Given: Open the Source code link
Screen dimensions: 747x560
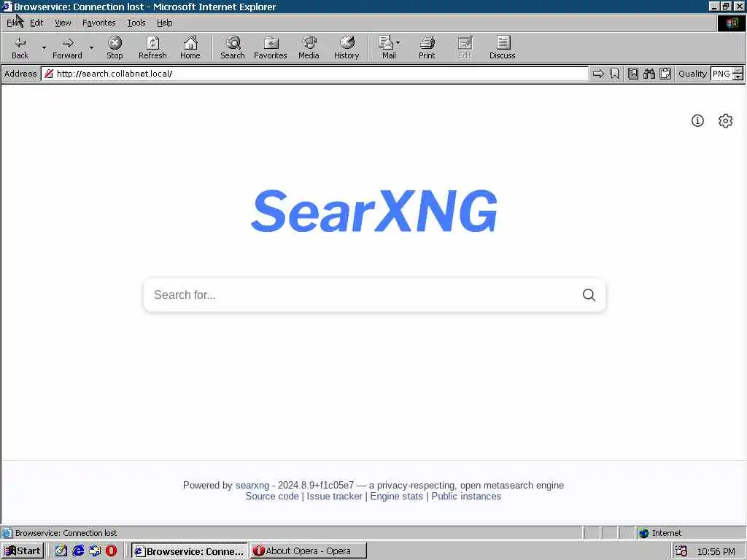Looking at the screenshot, I should pyautogui.click(x=272, y=496).
